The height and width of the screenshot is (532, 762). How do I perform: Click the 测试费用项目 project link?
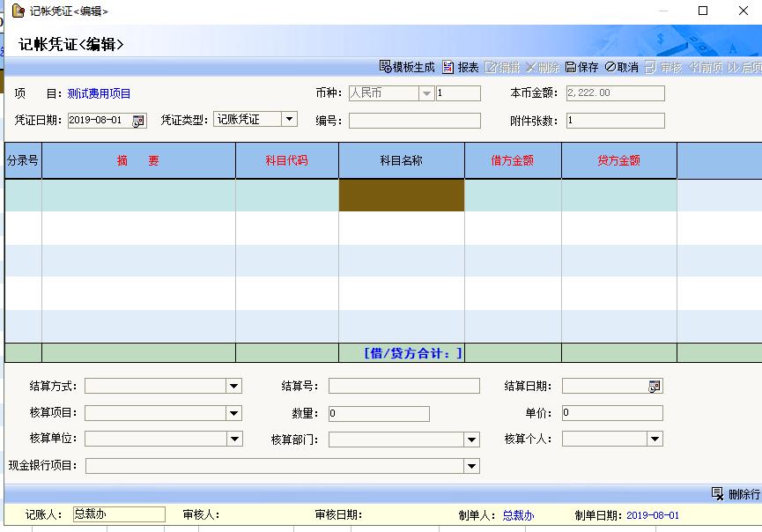pyautogui.click(x=99, y=93)
